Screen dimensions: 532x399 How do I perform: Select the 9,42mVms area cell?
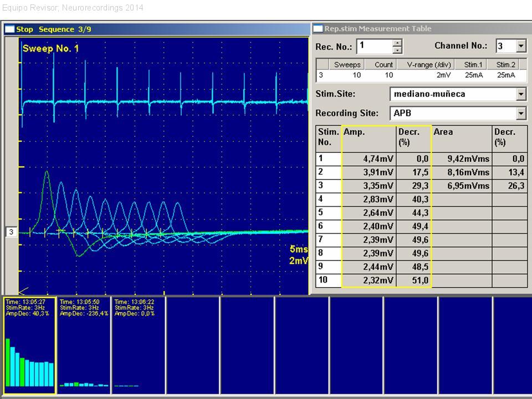[x=462, y=158]
